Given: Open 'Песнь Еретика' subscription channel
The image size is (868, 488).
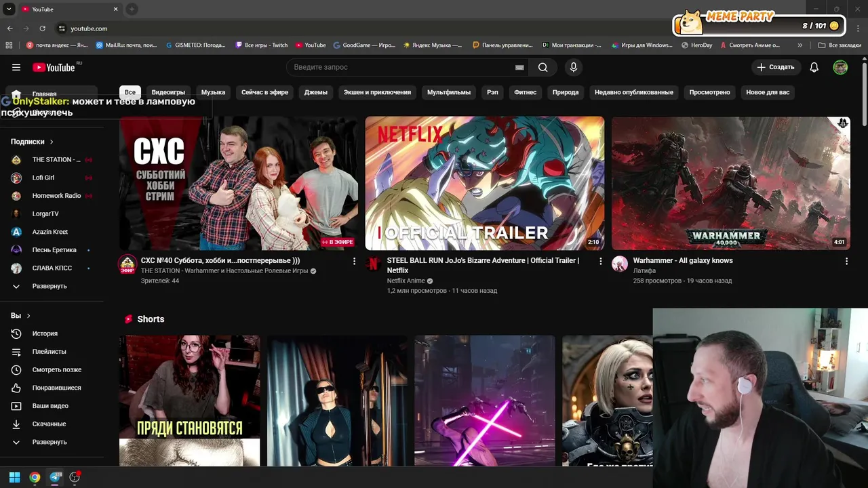Looking at the screenshot, I should tap(52, 250).
